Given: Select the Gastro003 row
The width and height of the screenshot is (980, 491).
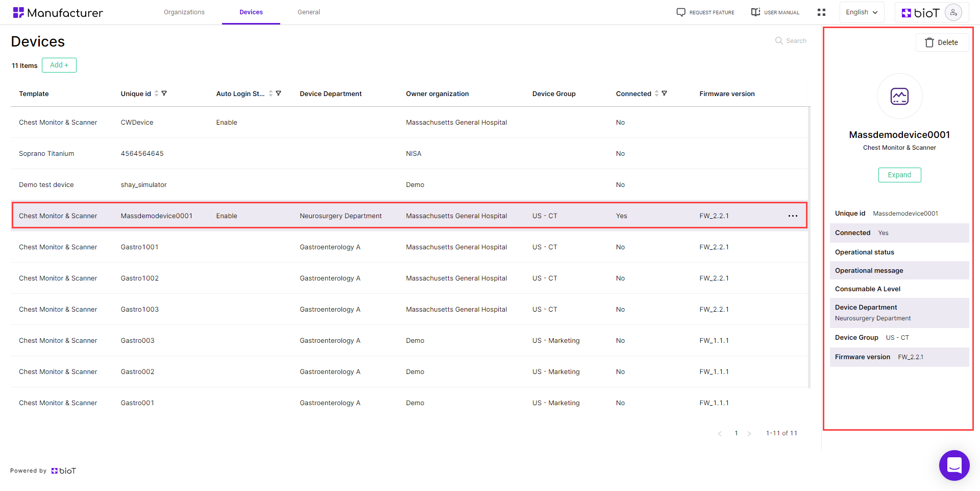Looking at the screenshot, I should [409, 341].
